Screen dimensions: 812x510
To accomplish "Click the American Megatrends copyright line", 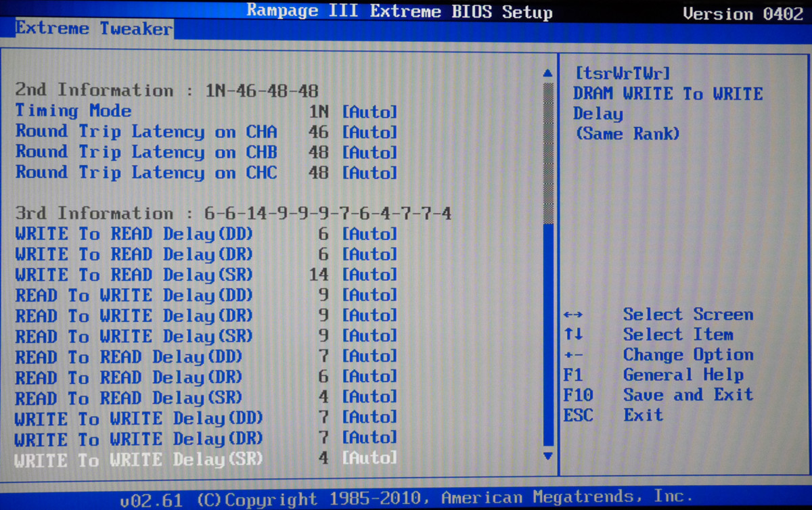I will pyautogui.click(x=406, y=500).
